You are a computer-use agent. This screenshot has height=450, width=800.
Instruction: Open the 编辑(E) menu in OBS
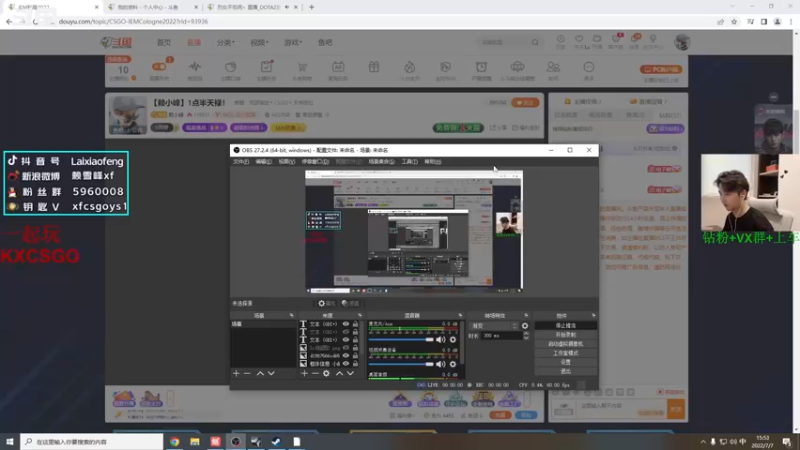tap(264, 162)
